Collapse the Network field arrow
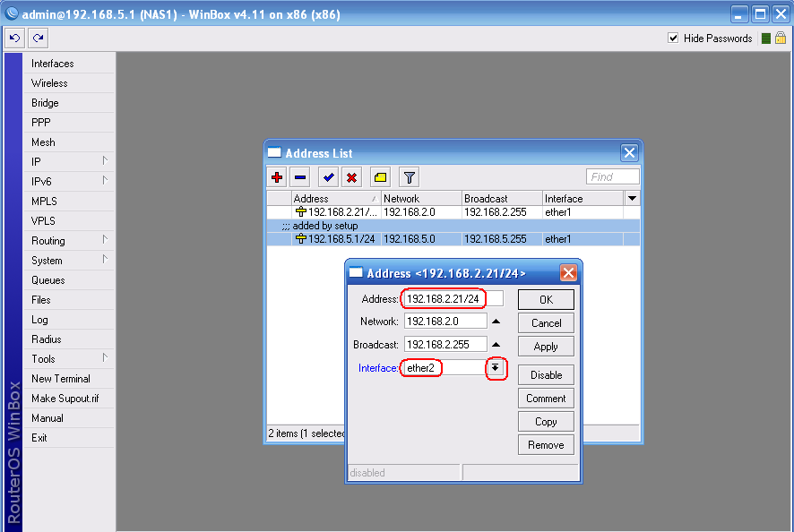This screenshot has width=794, height=532. [x=496, y=322]
